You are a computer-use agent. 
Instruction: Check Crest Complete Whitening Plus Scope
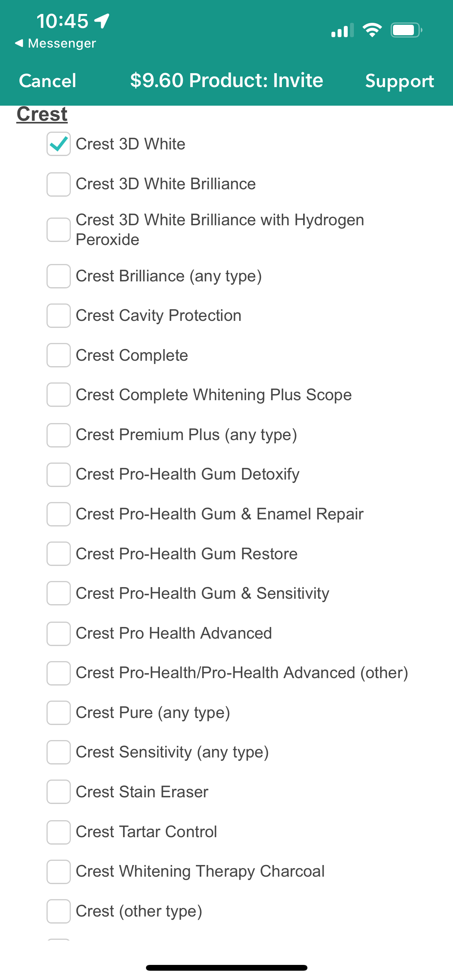tap(58, 394)
